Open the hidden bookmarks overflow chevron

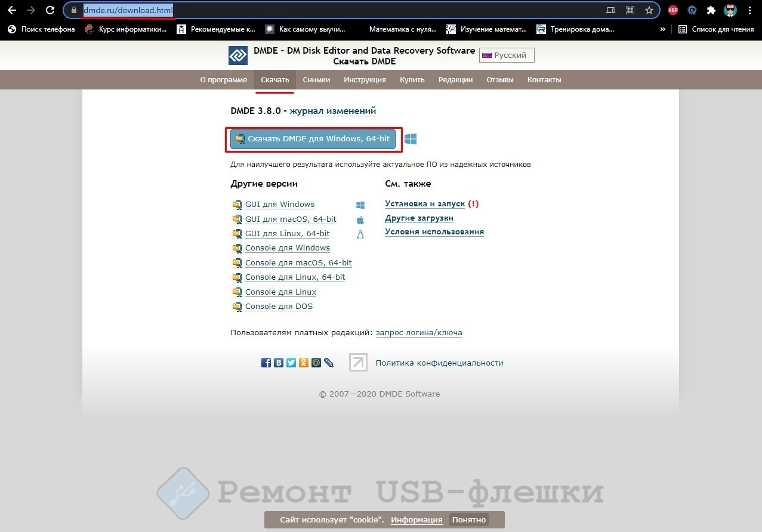pos(662,29)
